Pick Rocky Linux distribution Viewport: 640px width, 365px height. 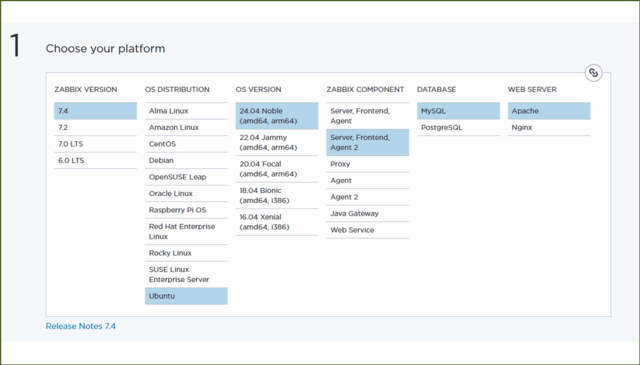186,253
